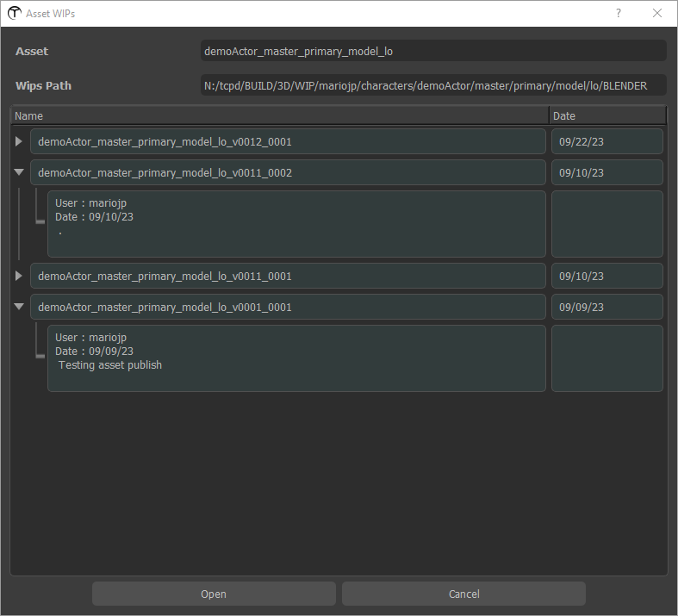Click the "Testing asset publish" comment box
Viewport: 678px width, 616px height.
coord(296,358)
